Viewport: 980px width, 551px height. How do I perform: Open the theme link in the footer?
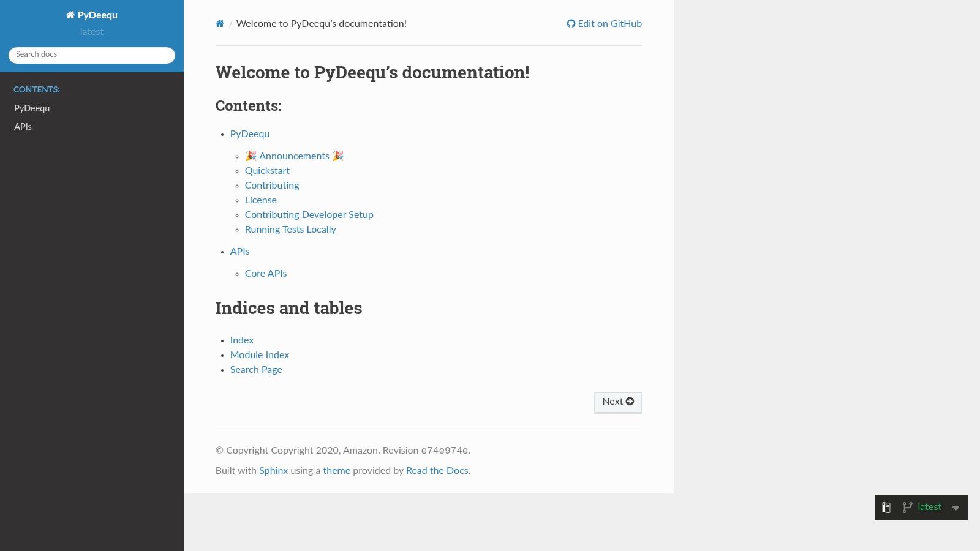tap(337, 471)
